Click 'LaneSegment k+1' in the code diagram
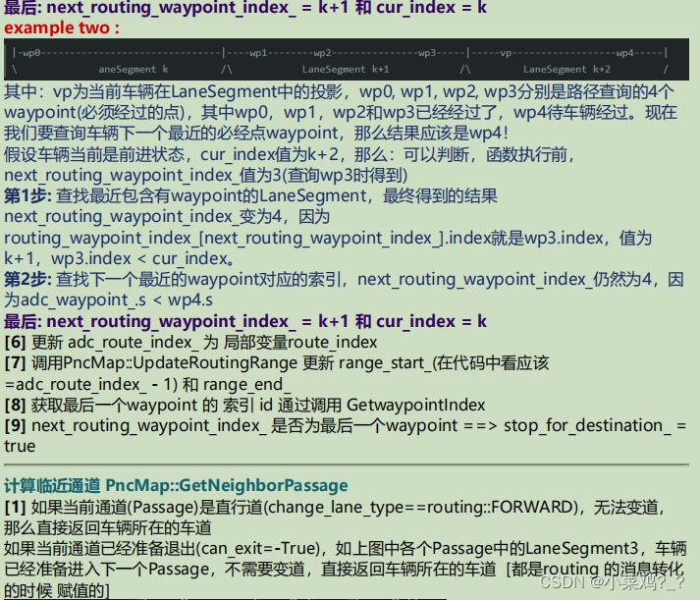The height and width of the screenshot is (600, 700). pos(346,69)
